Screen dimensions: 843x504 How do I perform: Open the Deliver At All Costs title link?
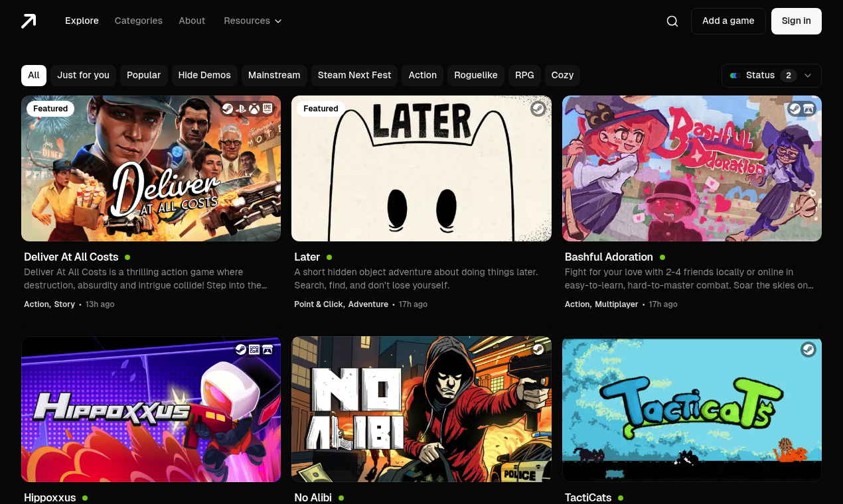[71, 257]
